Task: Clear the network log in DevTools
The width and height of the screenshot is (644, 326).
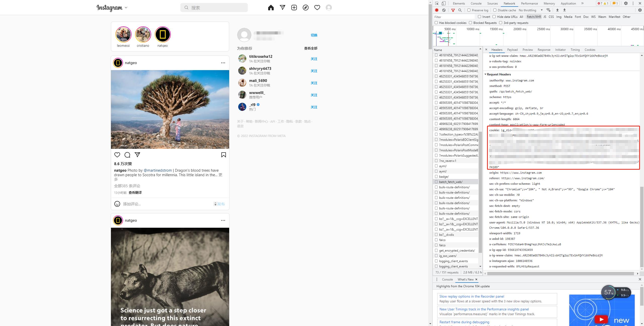Action: tap(444, 10)
